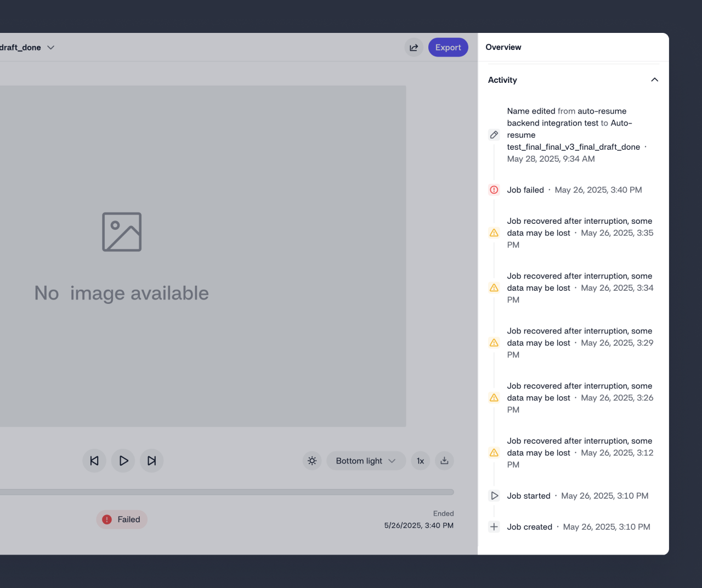
Task: Click the play icon beside Job started
Action: pyautogui.click(x=494, y=496)
